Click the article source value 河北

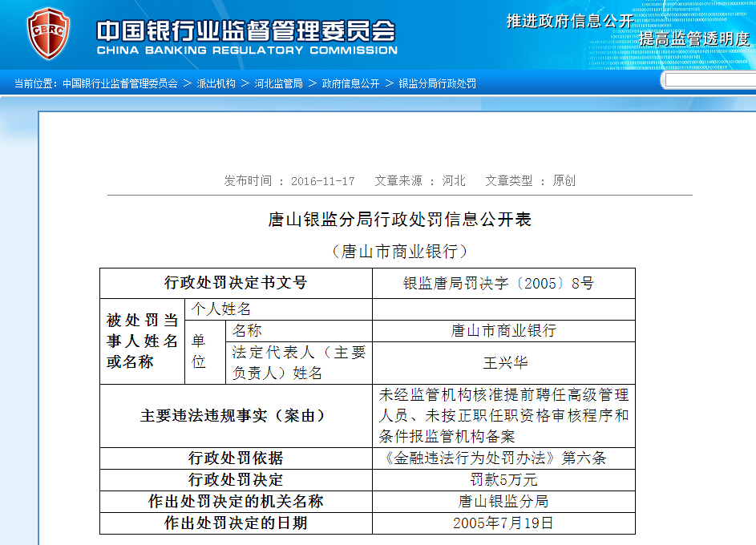(454, 180)
